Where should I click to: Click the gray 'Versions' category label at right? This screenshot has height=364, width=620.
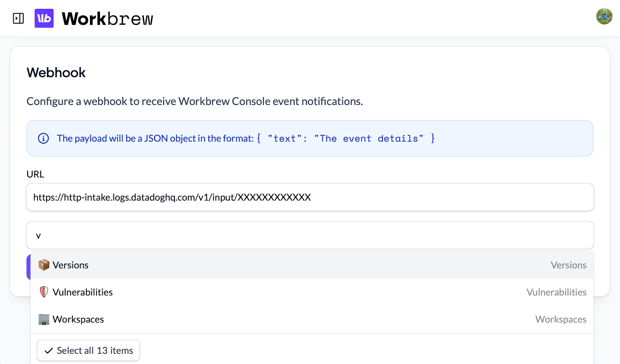[x=568, y=265]
